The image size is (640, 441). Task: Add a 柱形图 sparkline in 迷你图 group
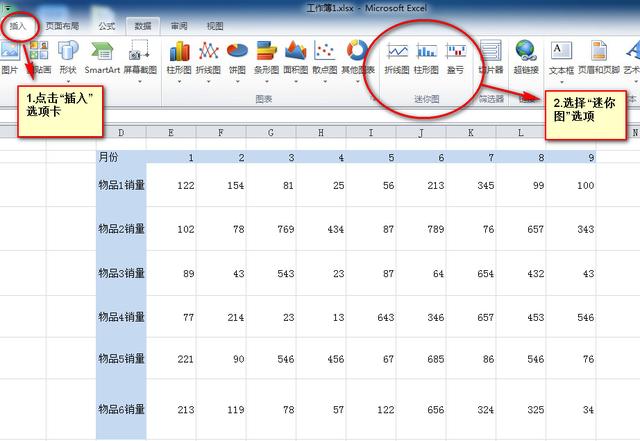click(x=426, y=59)
